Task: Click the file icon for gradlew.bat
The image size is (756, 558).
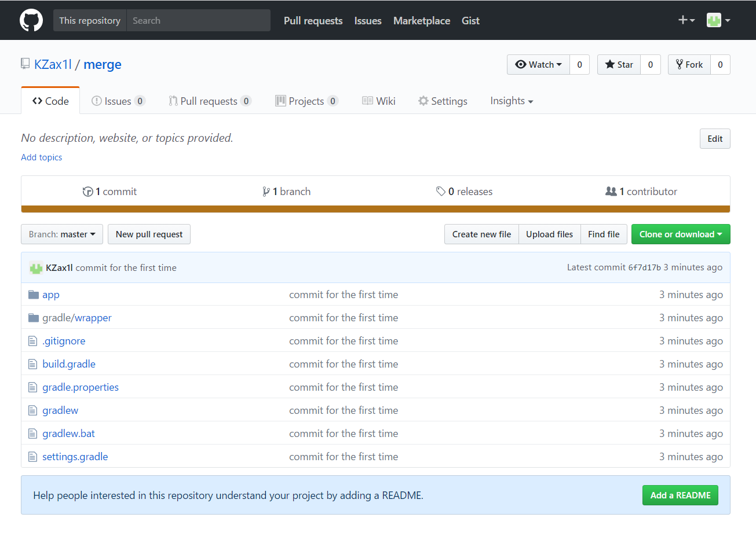Action: pyautogui.click(x=33, y=434)
